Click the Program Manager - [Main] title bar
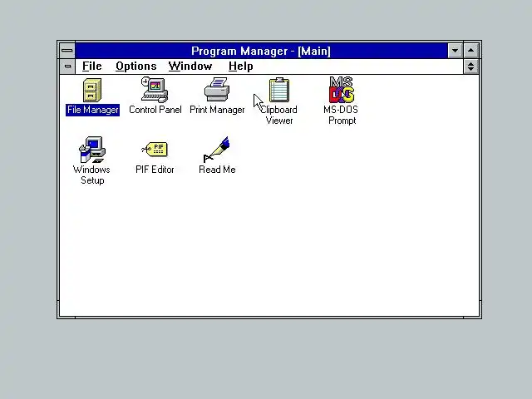The height and width of the screenshot is (399, 532). point(261,51)
